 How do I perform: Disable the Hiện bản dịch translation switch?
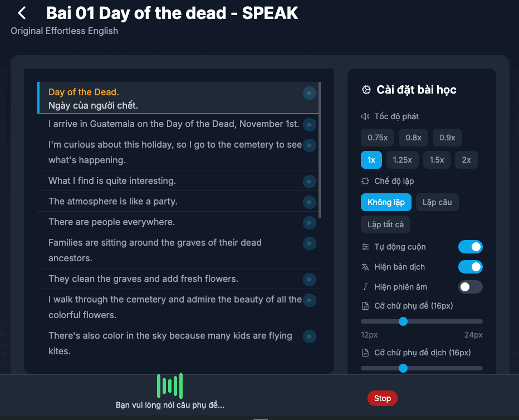[x=470, y=267]
